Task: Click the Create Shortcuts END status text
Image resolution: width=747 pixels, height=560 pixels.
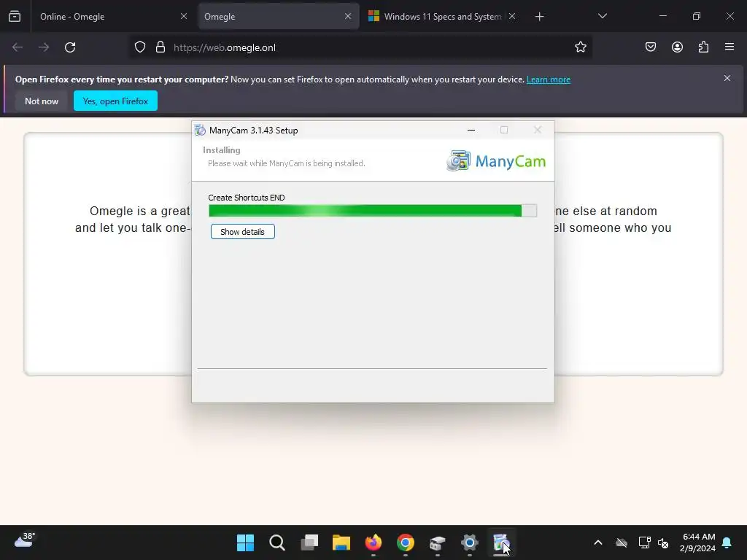Action: (247, 198)
